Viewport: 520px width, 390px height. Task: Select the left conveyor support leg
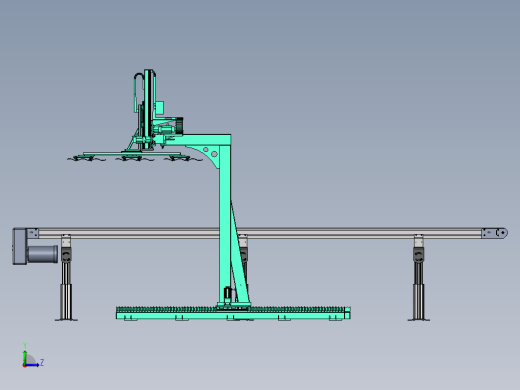coord(66,277)
